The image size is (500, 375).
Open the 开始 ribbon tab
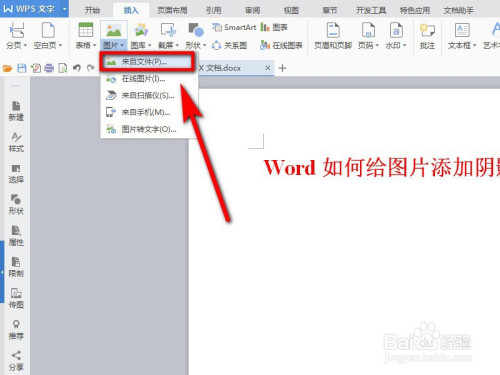(x=92, y=10)
